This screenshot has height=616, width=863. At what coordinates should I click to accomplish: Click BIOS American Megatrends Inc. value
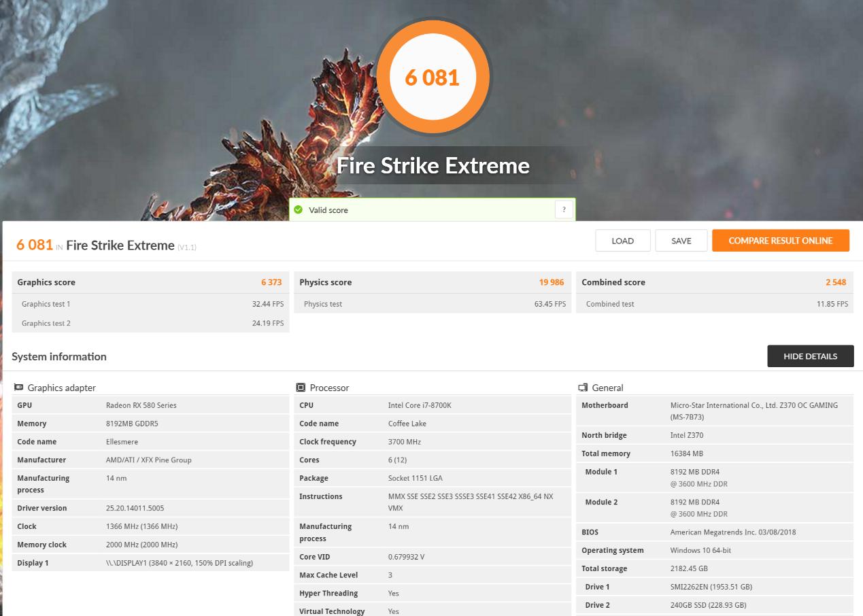(734, 532)
